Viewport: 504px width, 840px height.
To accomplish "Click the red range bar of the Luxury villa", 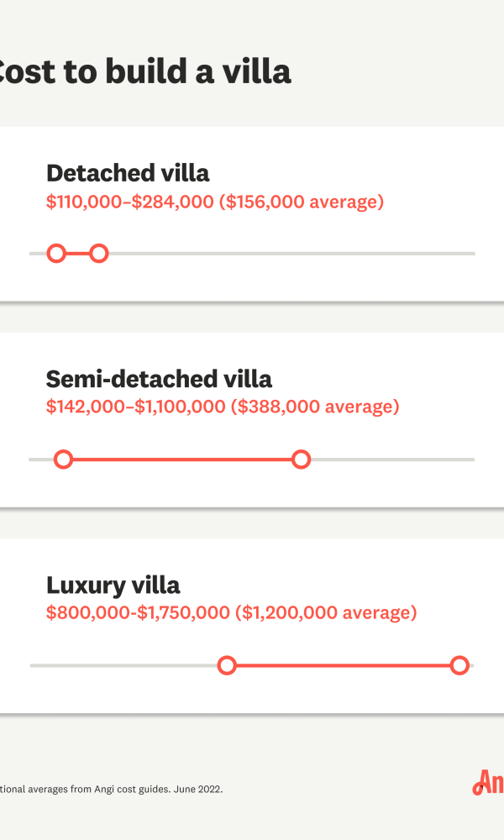I will pyautogui.click(x=344, y=665).
